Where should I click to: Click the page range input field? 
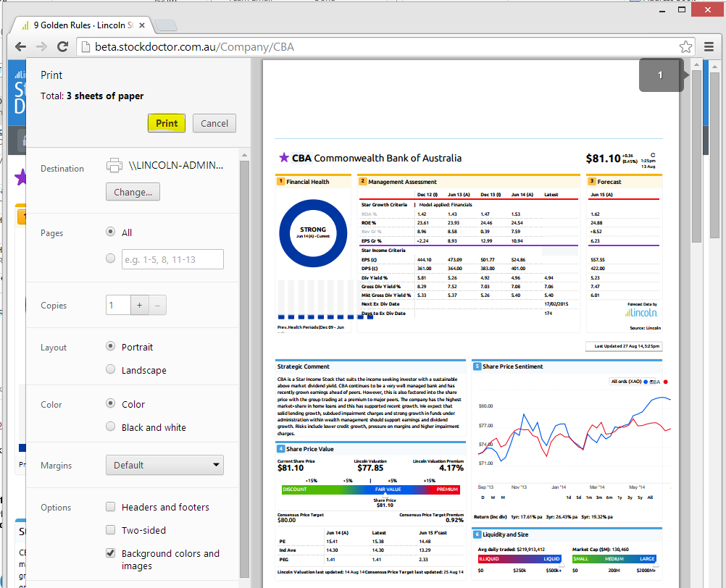click(x=172, y=259)
